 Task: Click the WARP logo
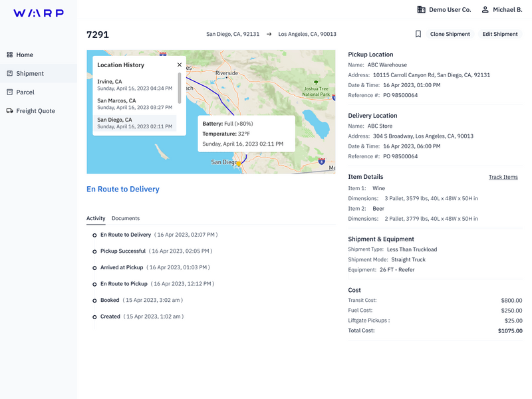point(39,13)
